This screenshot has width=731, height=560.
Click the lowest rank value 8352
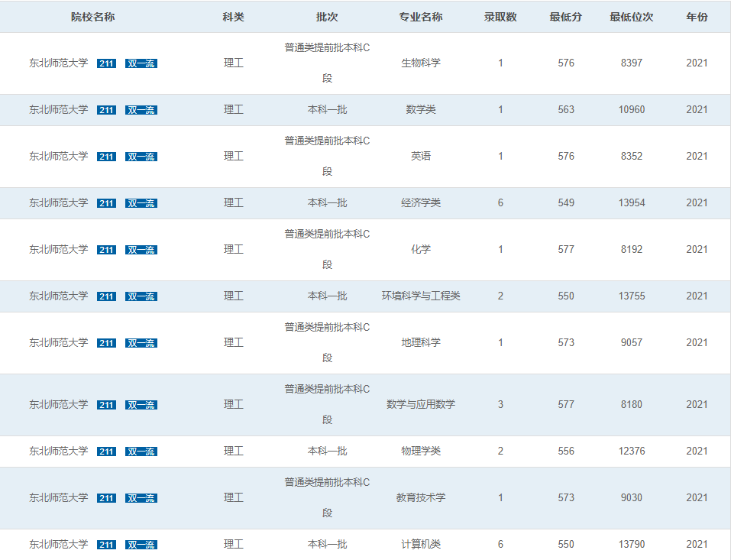pyautogui.click(x=632, y=156)
